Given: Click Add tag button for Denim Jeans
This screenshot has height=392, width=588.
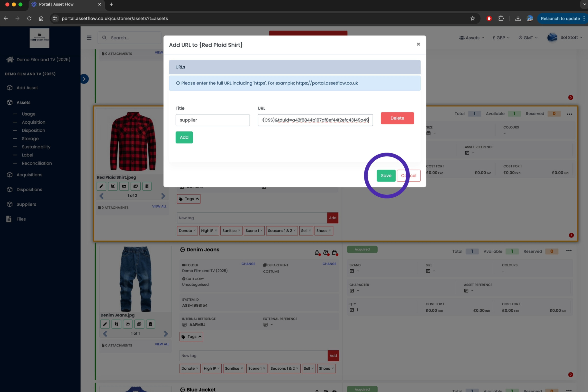Looking at the screenshot, I should [333, 356].
